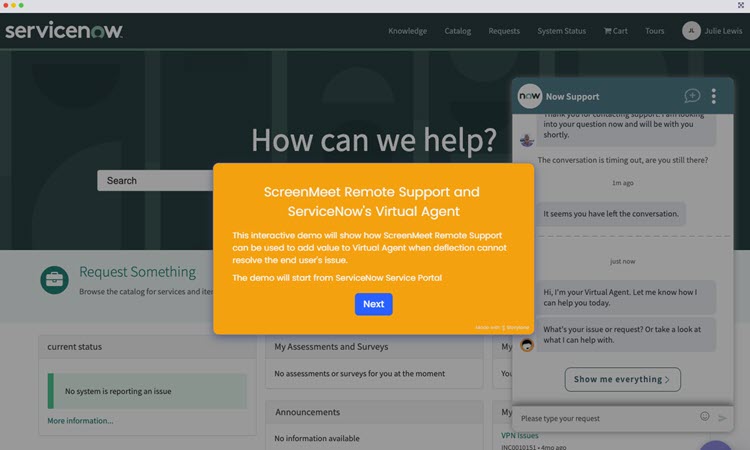
Task: Open the chat three-dot options menu
Action: (714, 96)
